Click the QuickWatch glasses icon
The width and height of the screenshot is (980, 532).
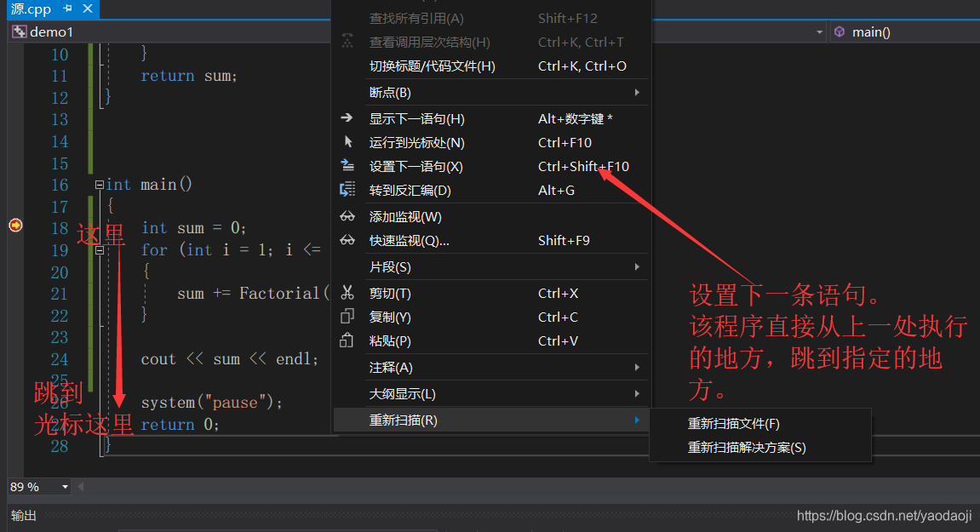(x=347, y=240)
